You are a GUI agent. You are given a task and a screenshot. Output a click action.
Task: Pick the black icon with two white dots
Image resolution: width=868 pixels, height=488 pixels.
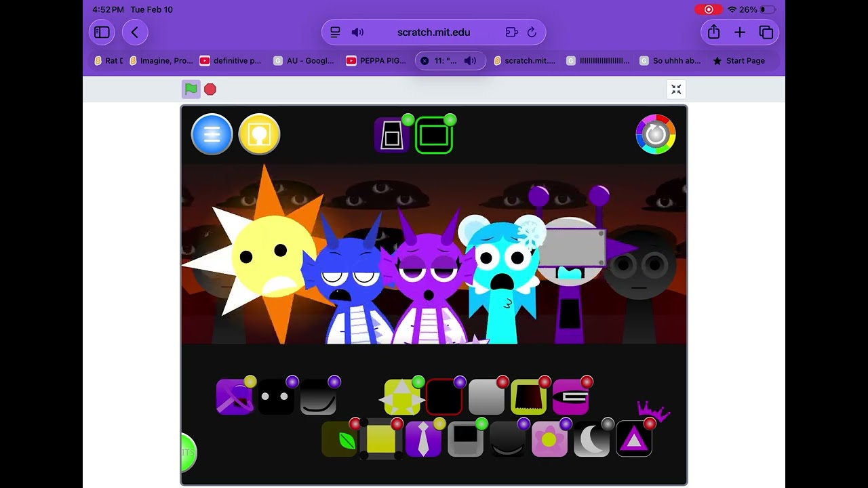[276, 396]
